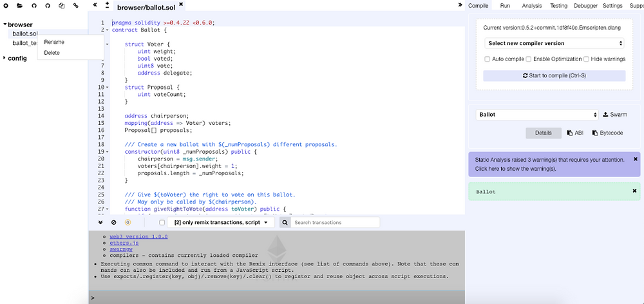Collapse the file explorer with the double-left chevron
Image resolution: width=644 pixels, height=304 pixels.
(x=95, y=5)
